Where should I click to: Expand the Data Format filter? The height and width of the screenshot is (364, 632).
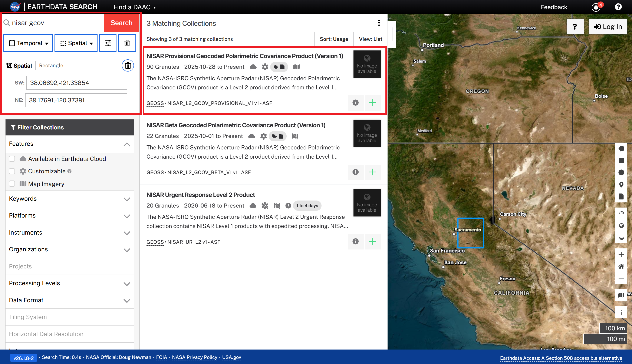point(69,300)
